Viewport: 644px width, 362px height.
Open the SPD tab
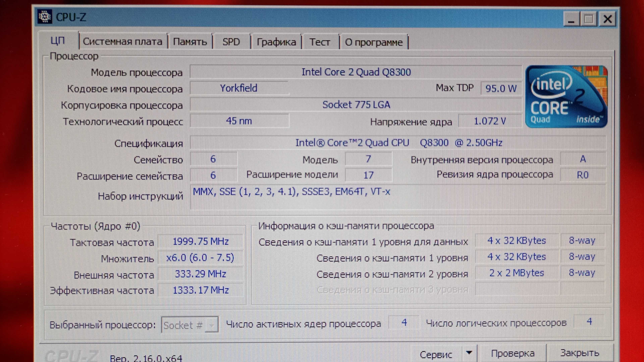[x=231, y=42]
